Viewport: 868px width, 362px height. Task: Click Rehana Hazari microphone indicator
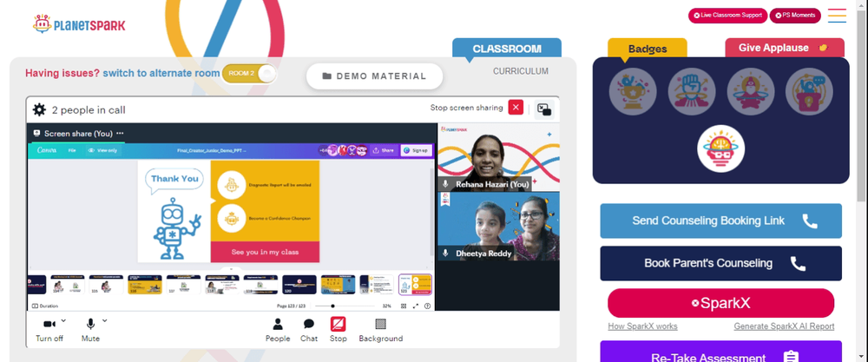[445, 184]
